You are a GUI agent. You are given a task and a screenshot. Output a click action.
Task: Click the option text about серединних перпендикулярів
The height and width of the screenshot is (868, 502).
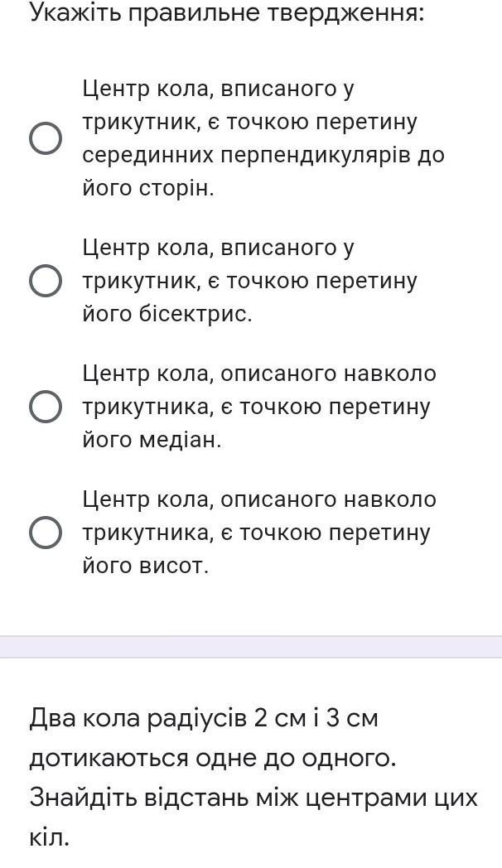tap(263, 138)
